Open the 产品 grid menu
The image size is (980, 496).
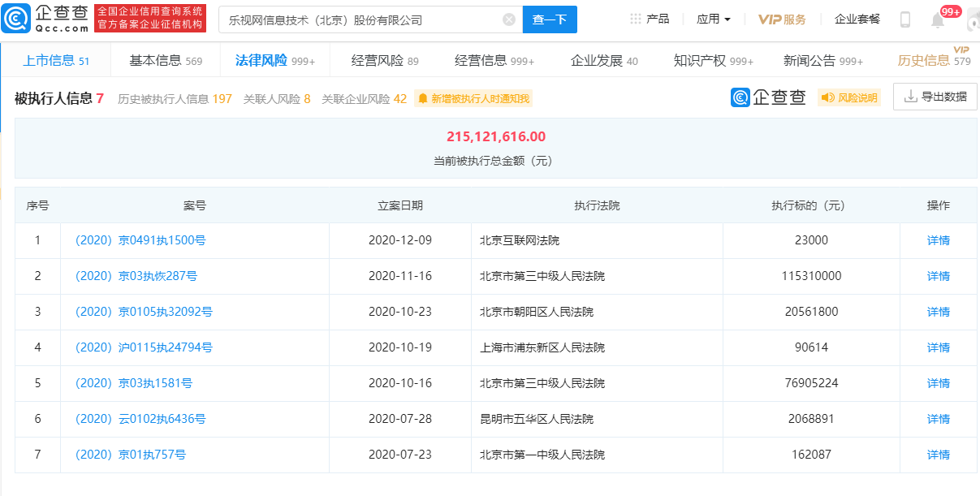pyautogui.click(x=650, y=19)
